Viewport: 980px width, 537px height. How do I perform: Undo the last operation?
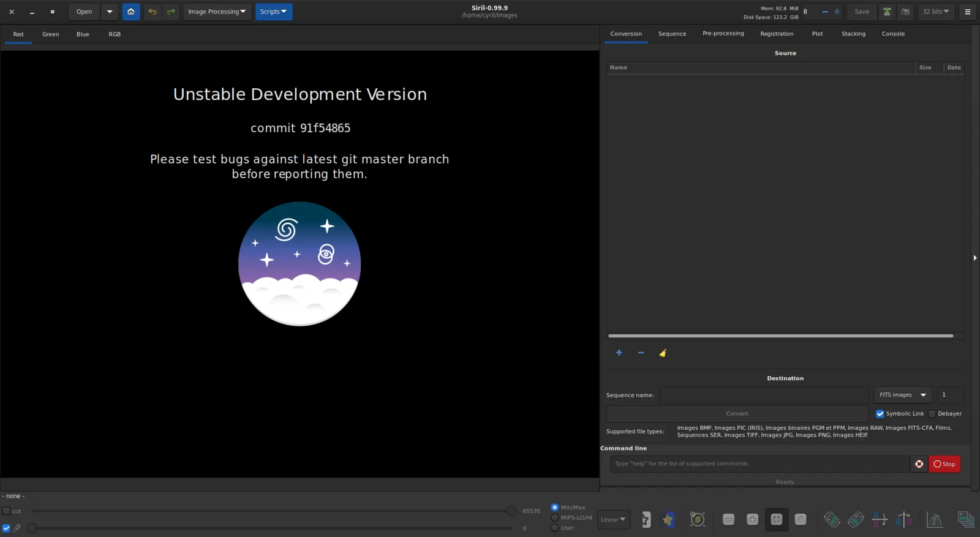(x=153, y=12)
